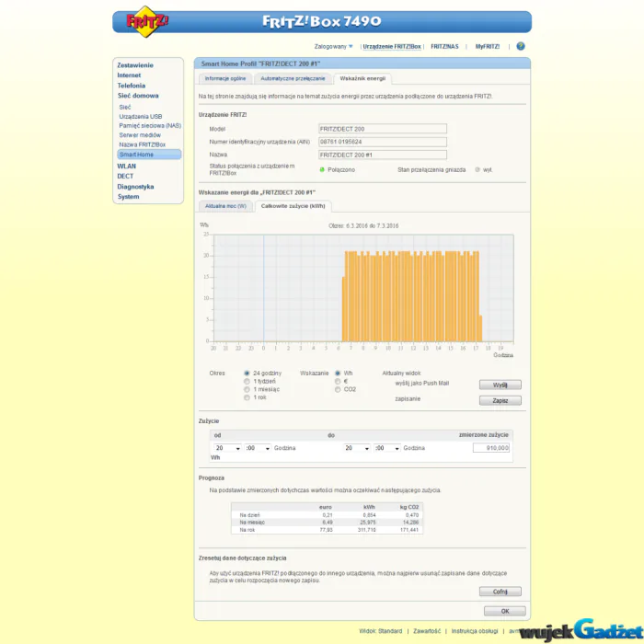Select the Wh display option
The width and height of the screenshot is (644, 644).
[338, 374]
